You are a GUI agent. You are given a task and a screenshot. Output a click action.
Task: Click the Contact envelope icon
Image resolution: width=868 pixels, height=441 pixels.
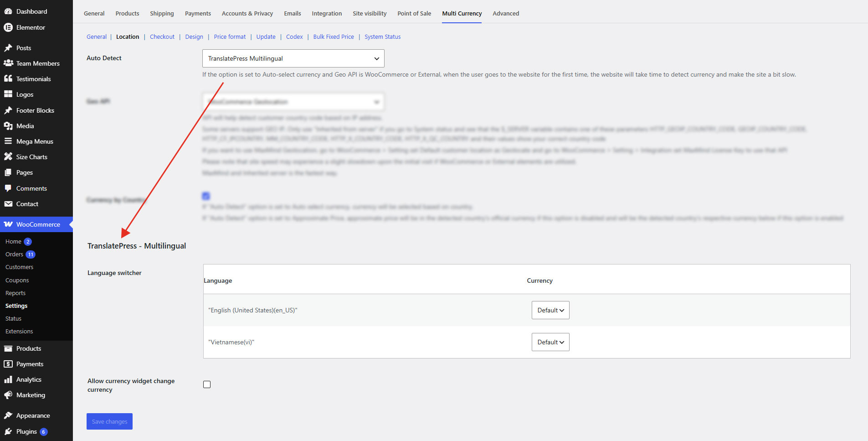pos(8,204)
